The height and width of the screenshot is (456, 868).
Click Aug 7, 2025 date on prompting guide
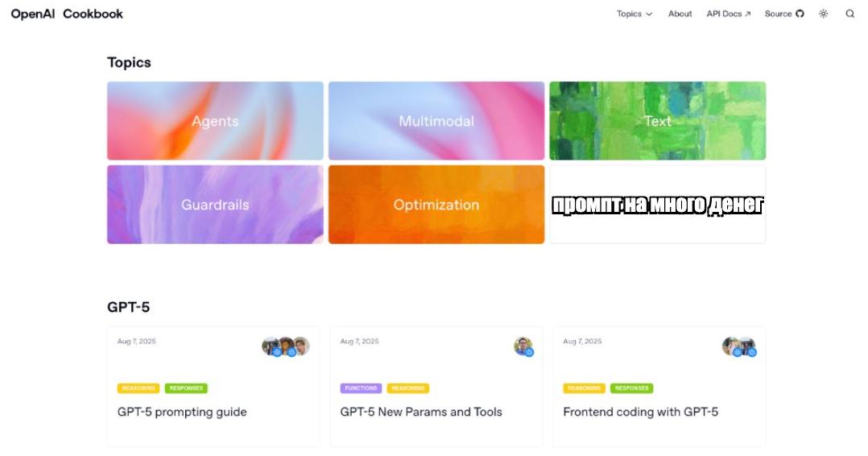click(x=137, y=342)
